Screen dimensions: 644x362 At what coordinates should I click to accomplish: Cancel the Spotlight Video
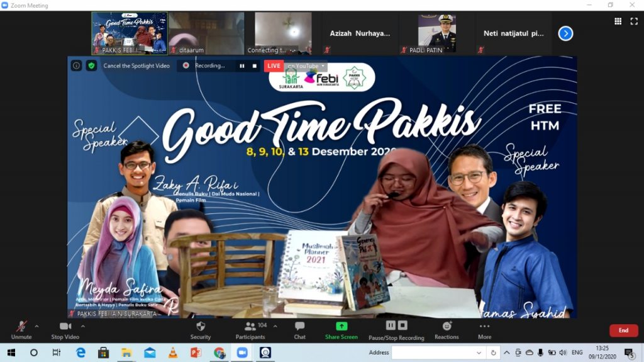136,66
